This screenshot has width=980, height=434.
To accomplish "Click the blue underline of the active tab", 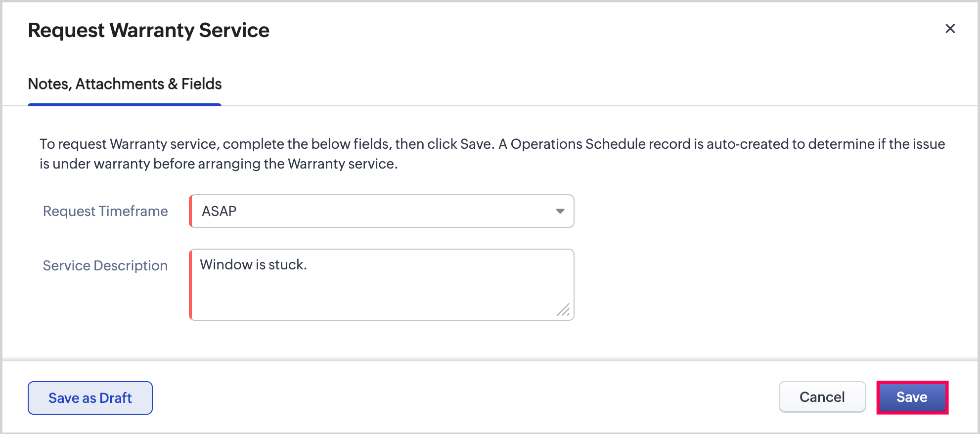I will point(125,105).
